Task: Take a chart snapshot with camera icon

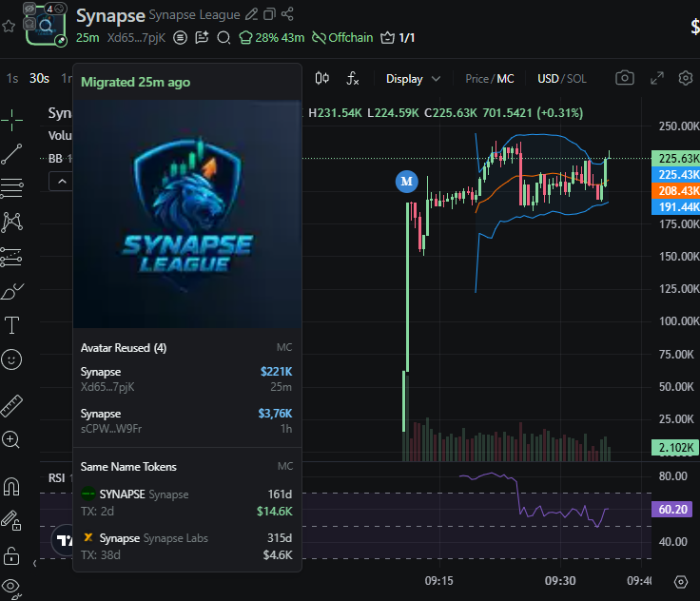Action: [624, 79]
